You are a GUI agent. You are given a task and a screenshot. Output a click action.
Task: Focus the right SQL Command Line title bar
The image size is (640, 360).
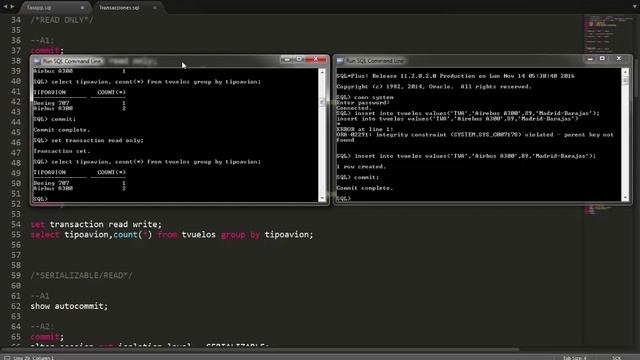click(483, 61)
